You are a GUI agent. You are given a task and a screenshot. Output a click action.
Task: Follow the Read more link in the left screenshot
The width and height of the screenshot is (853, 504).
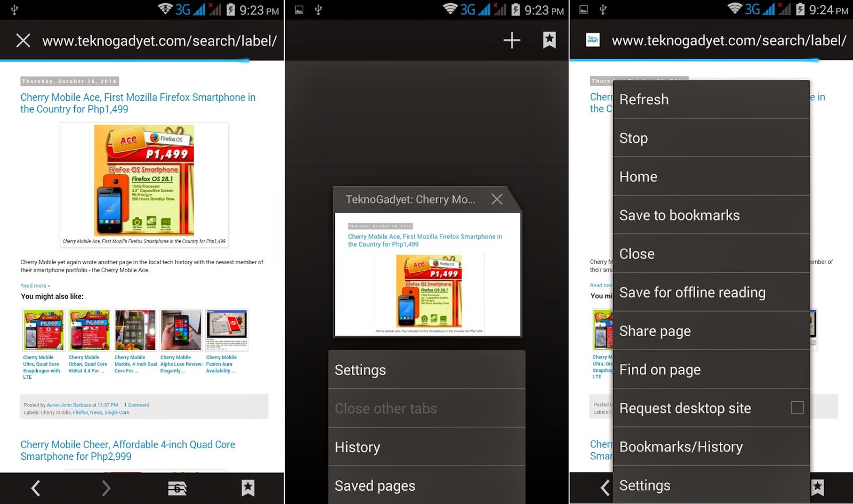click(35, 286)
